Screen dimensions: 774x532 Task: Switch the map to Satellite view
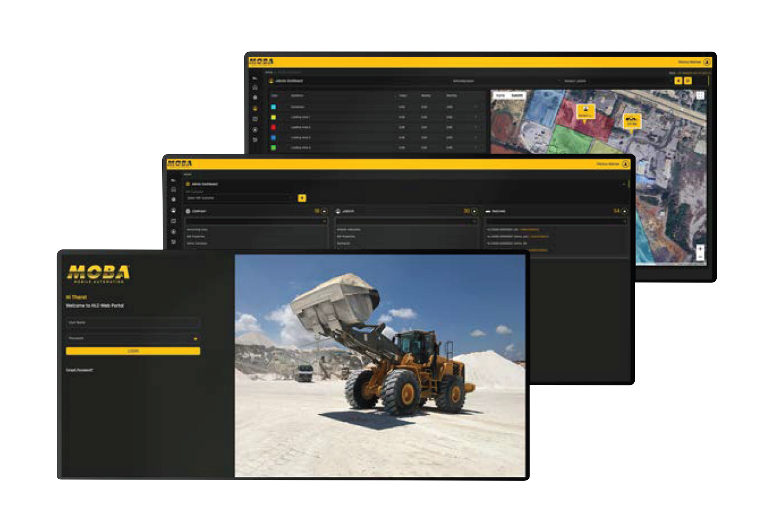[x=517, y=95]
